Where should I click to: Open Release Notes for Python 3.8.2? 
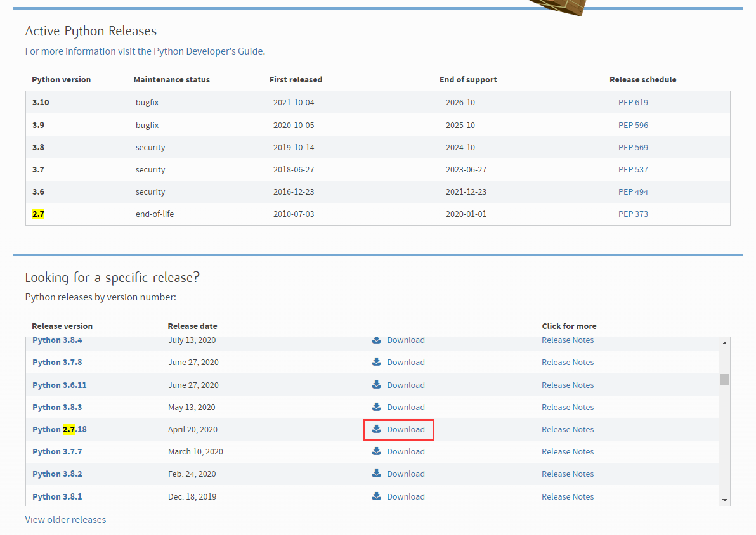pos(568,474)
